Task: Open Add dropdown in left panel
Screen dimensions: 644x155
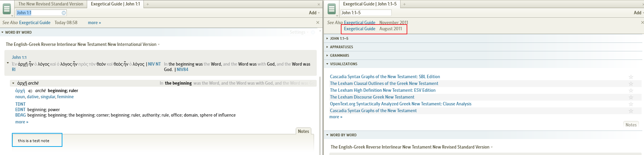Action: pyautogui.click(x=314, y=13)
